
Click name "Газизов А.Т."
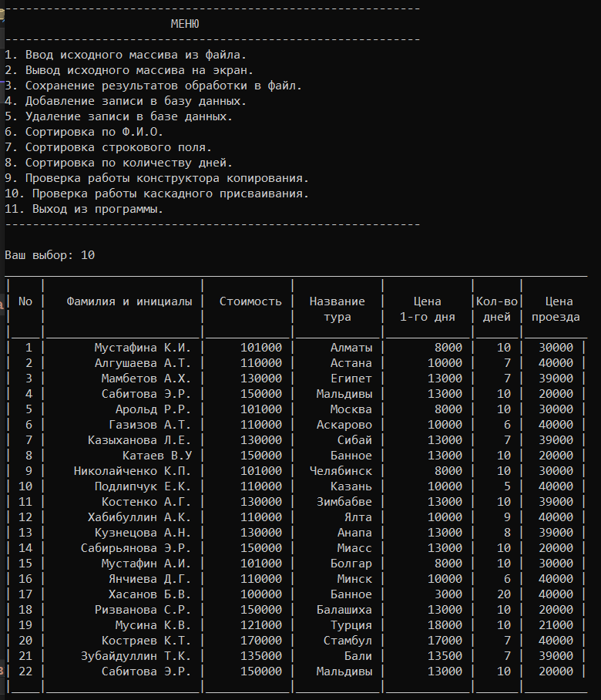pyautogui.click(x=149, y=425)
